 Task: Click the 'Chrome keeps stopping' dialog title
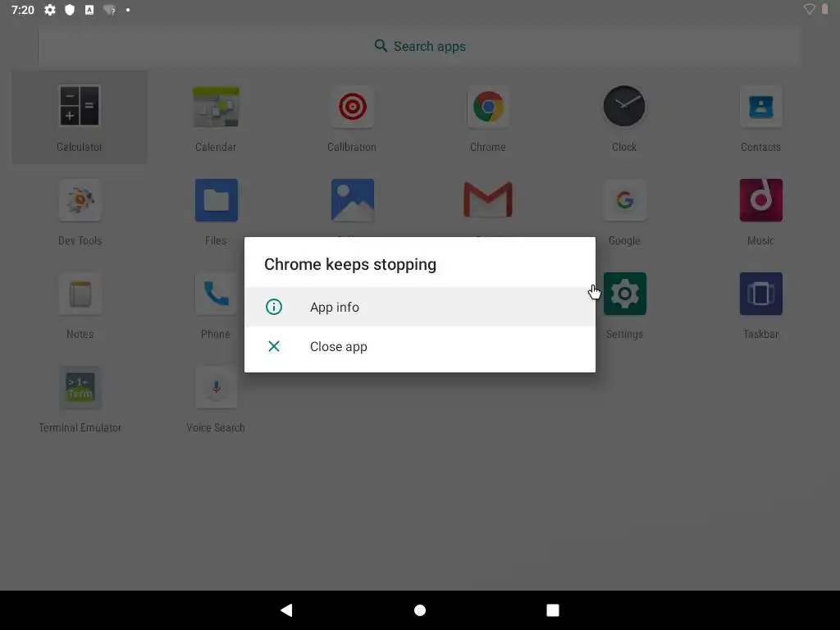point(350,264)
